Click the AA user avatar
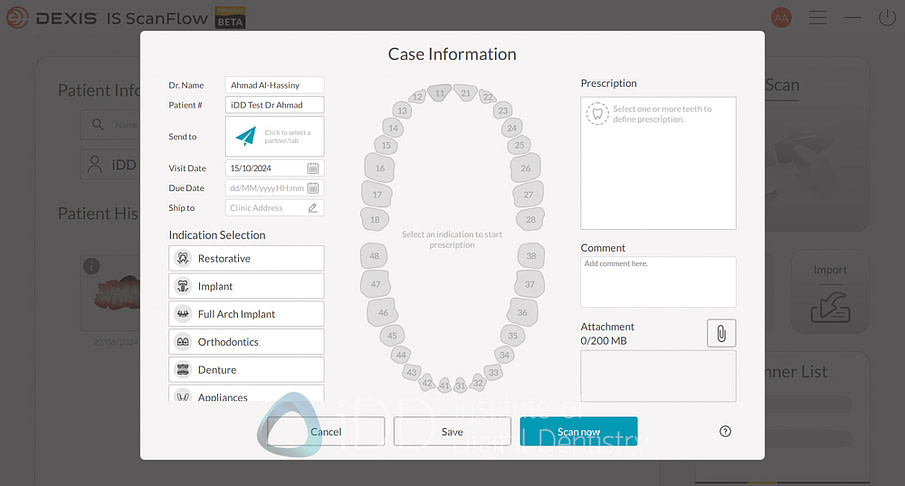The height and width of the screenshot is (486, 905). (x=781, y=18)
